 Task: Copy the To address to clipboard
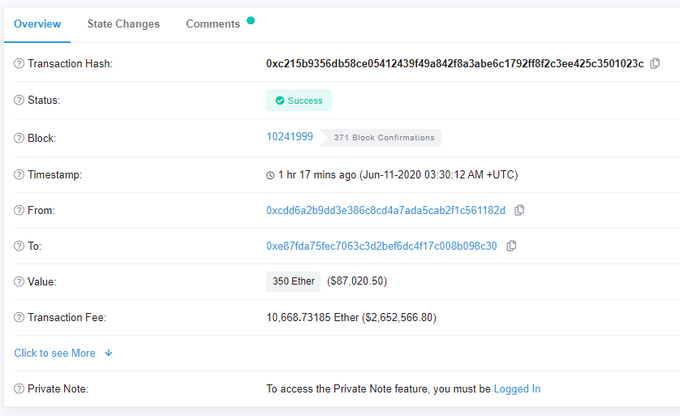[511, 246]
